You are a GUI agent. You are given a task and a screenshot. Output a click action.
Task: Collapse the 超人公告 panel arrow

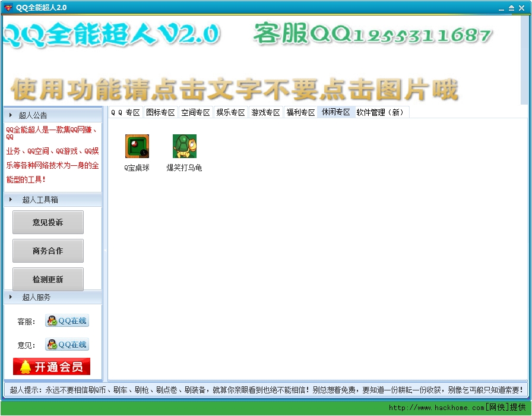[x=11, y=115]
